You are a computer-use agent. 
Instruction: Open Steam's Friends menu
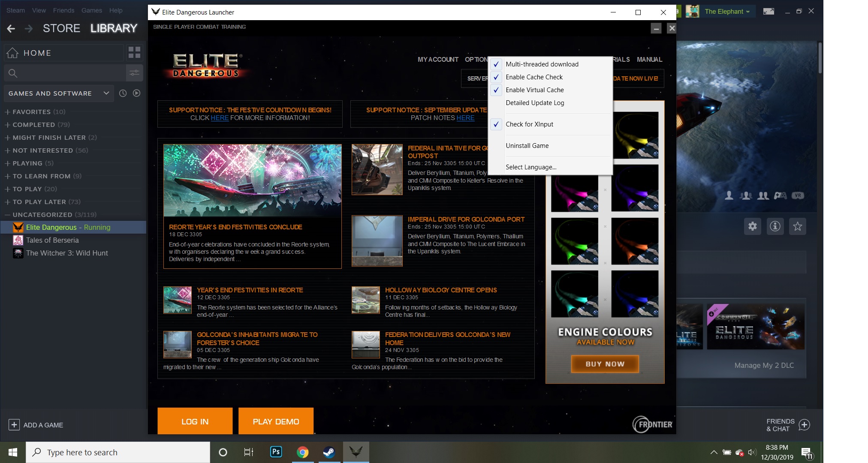pyautogui.click(x=63, y=10)
